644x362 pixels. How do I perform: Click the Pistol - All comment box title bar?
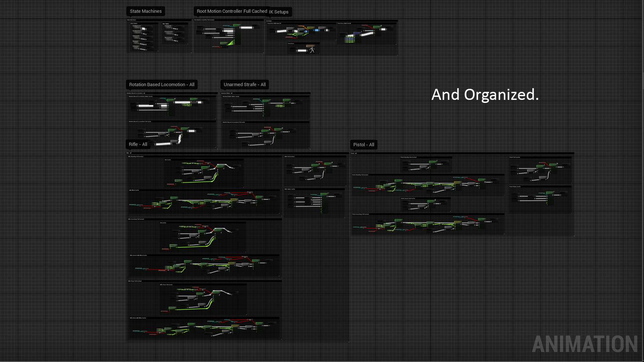coord(463,153)
